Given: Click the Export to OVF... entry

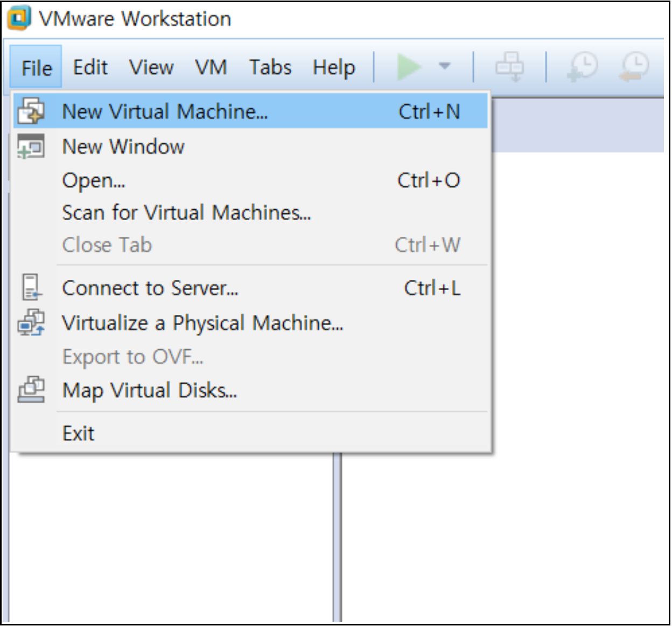Looking at the screenshot, I should [250, 356].
